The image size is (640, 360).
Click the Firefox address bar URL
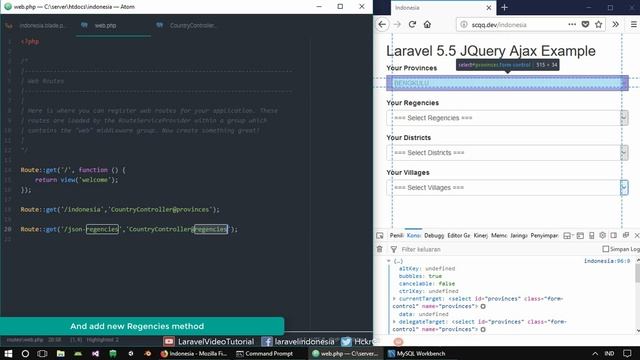(499, 25)
